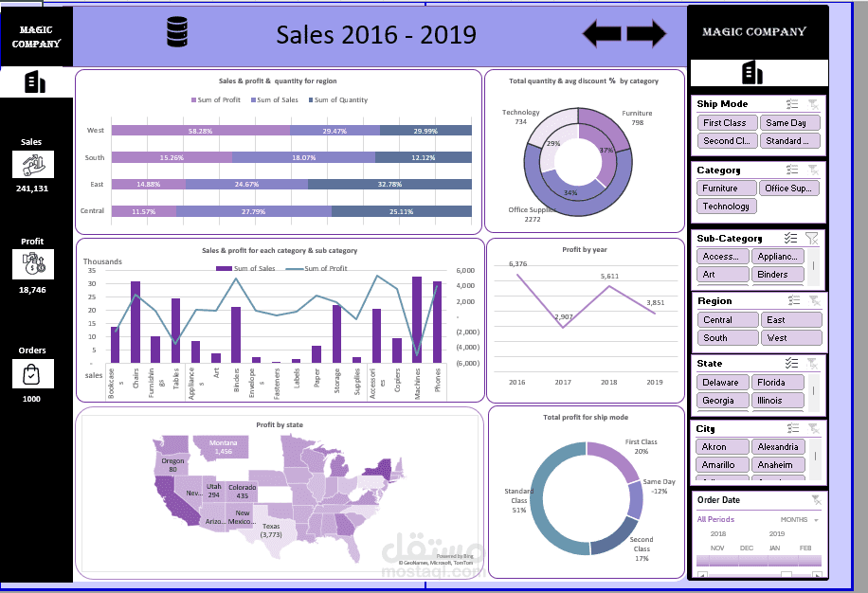Select Illinois in State slicer
Screen dimensions: 868x593
coord(777,401)
